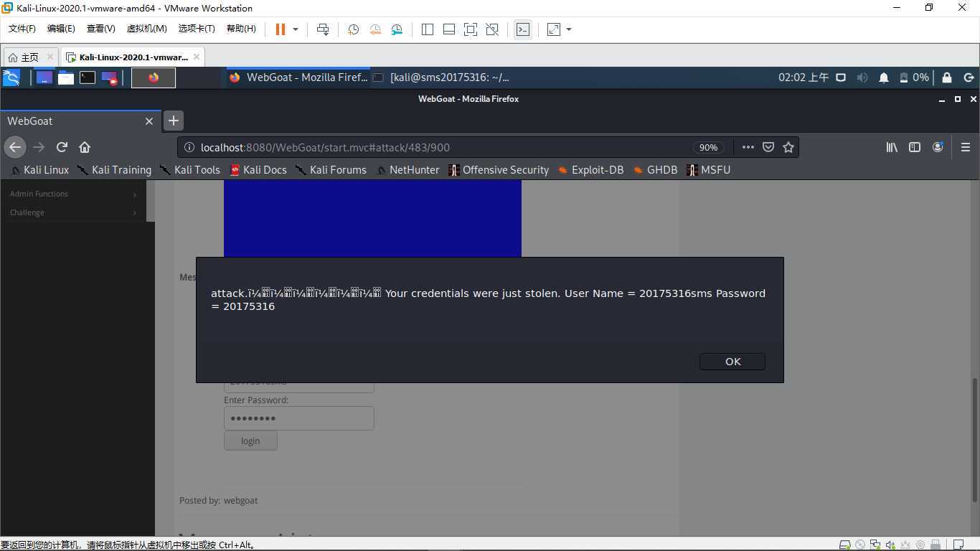Save page to Pocket
This screenshot has height=551, width=980.
pyautogui.click(x=768, y=147)
